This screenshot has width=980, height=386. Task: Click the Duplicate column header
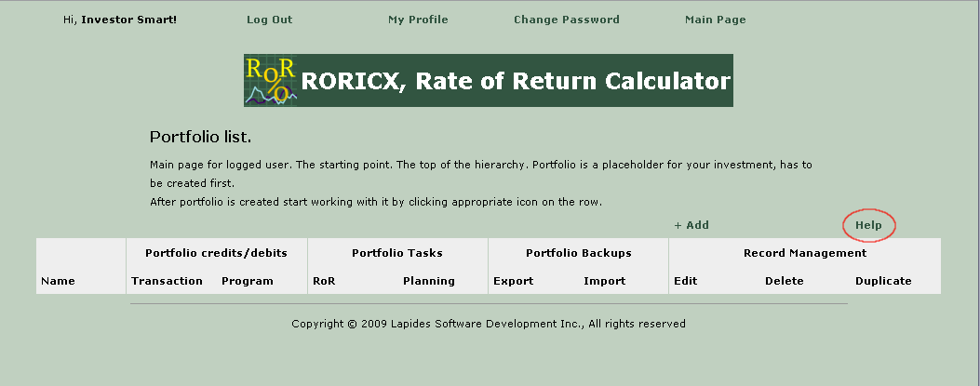[883, 281]
